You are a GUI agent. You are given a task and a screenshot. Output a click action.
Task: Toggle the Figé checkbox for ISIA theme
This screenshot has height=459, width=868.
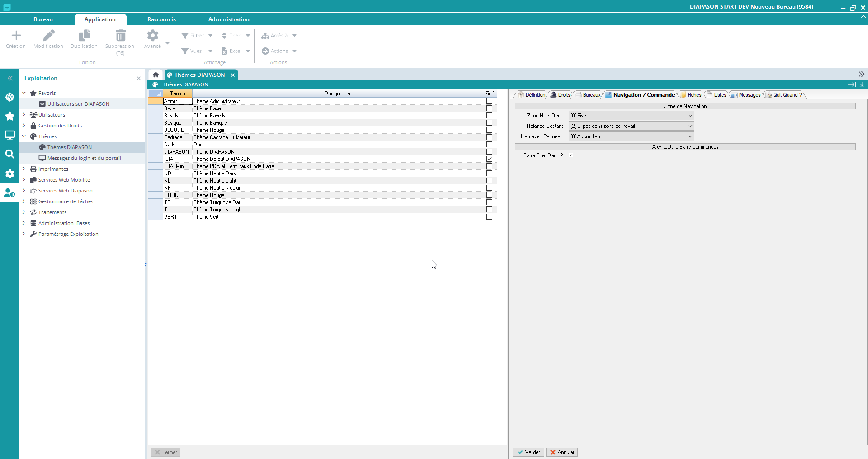coord(489,159)
